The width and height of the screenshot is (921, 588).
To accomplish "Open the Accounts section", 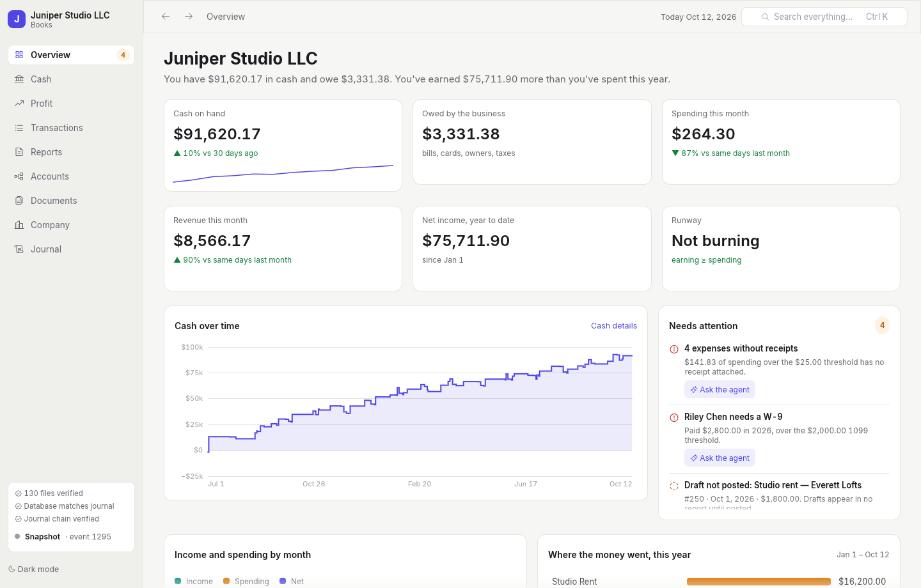I will pyautogui.click(x=71, y=176).
